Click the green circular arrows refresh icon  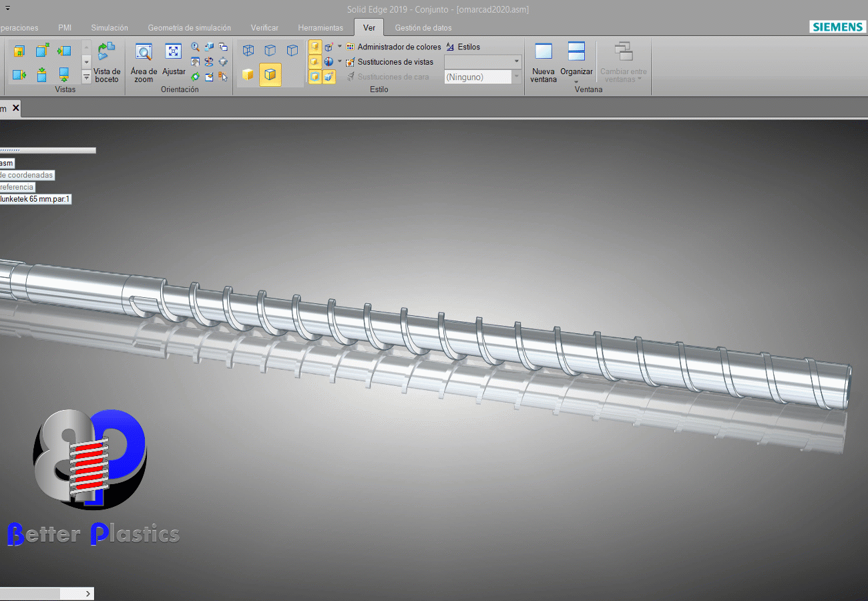196,77
